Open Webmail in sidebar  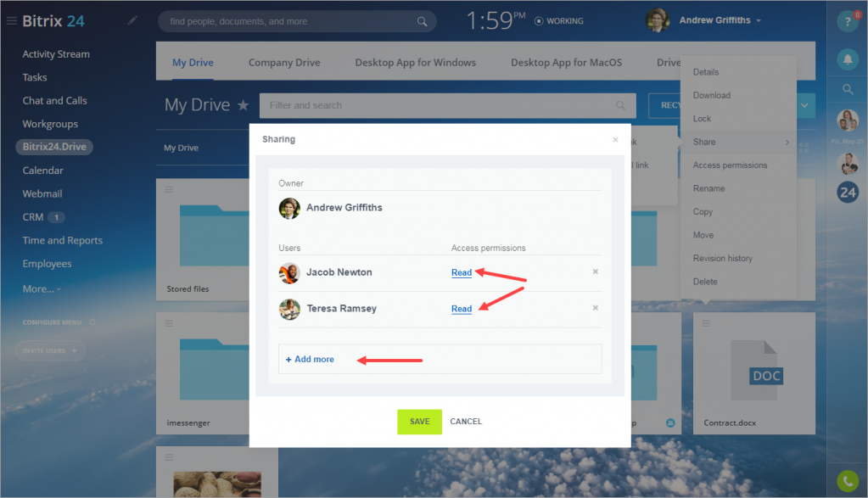42,193
